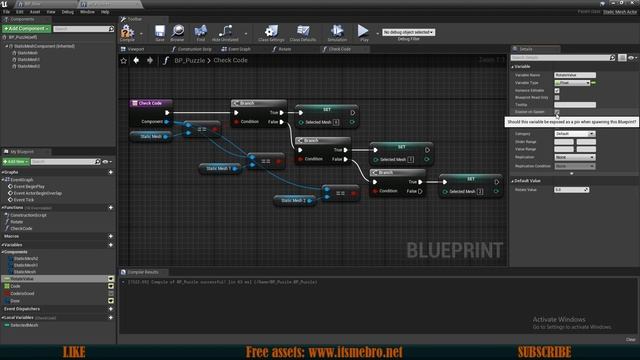This screenshot has width=640, height=360.
Task: Click the favorite star icon in the graph header
Action: (x=124, y=60)
